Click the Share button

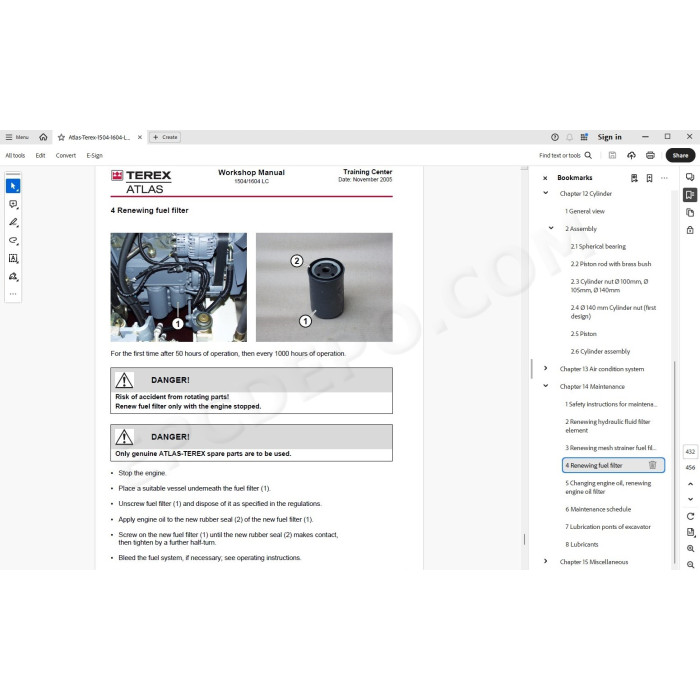pos(680,155)
